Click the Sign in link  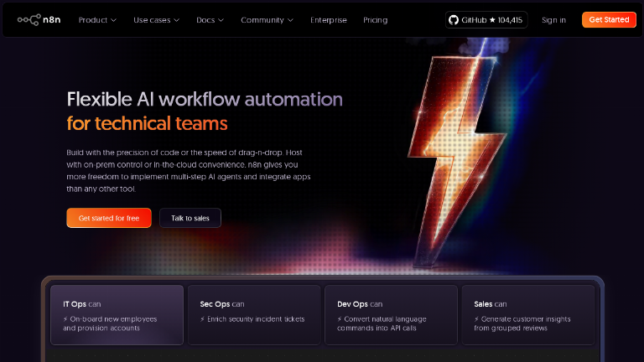pyautogui.click(x=553, y=20)
